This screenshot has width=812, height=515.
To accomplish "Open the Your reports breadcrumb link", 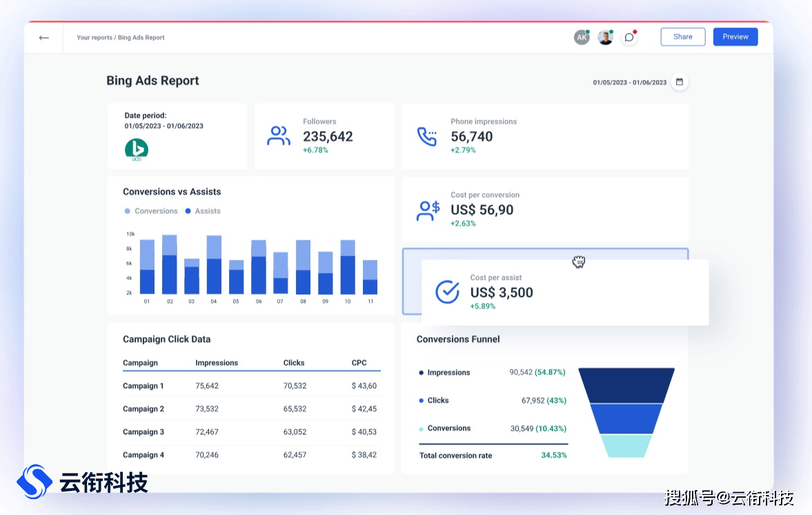I will 95,38.
